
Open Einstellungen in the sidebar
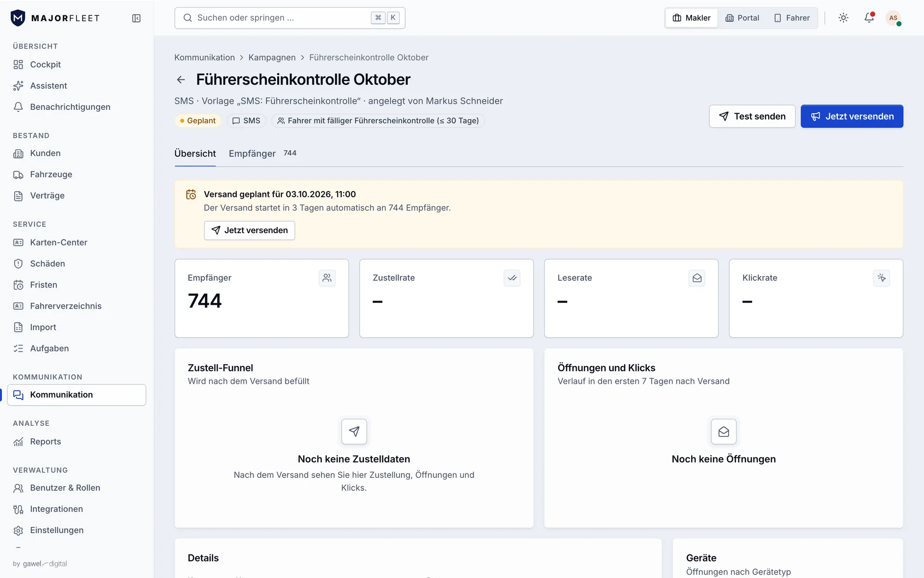coord(77,530)
